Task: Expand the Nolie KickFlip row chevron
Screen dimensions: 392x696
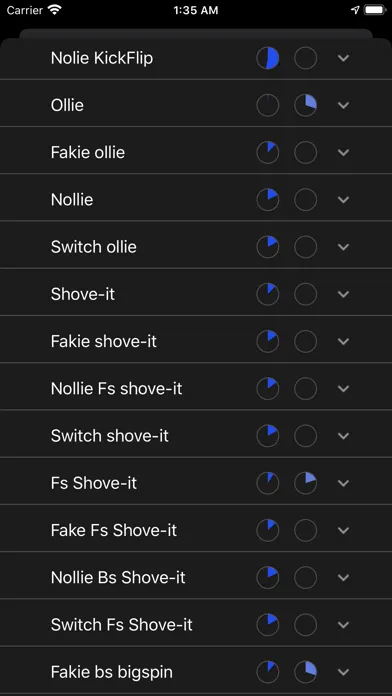Action: (344, 58)
